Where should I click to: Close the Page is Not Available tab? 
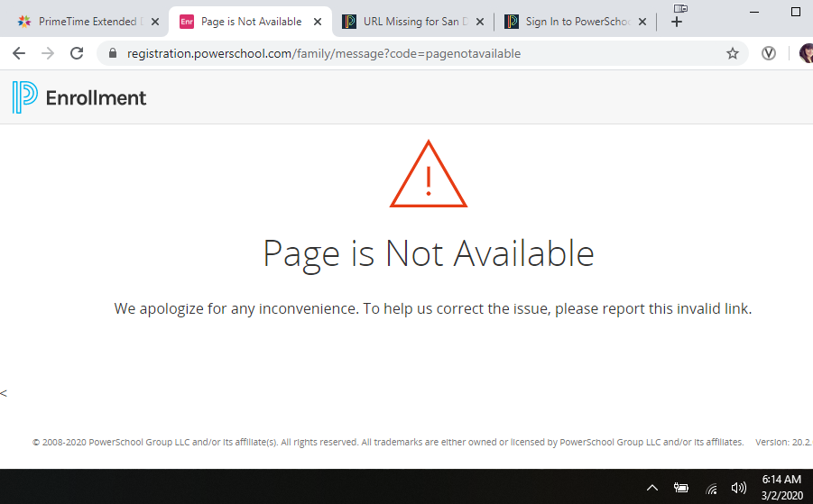coord(317,22)
